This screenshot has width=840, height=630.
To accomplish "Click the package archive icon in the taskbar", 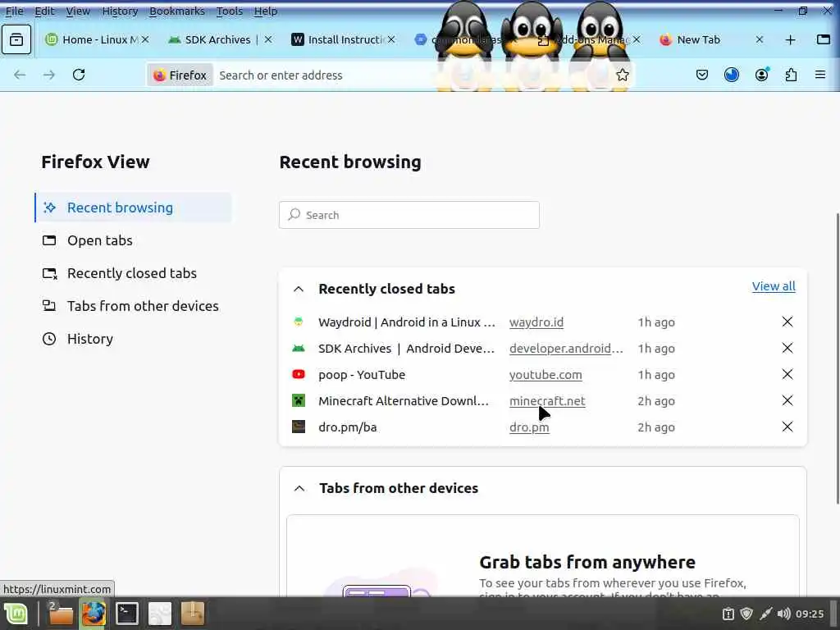I will tap(193, 614).
